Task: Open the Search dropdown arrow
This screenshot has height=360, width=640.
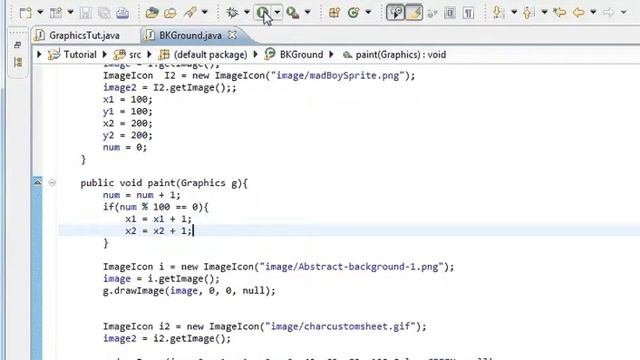Action: tap(204, 13)
